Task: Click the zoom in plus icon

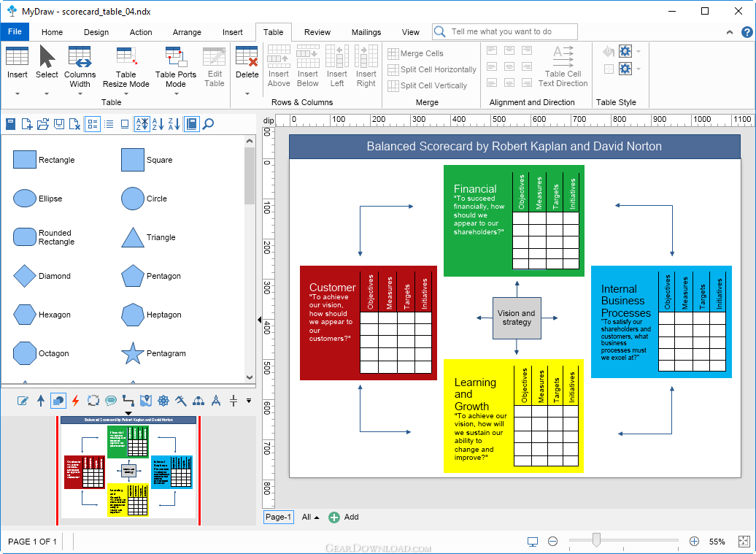Action: tap(694, 542)
